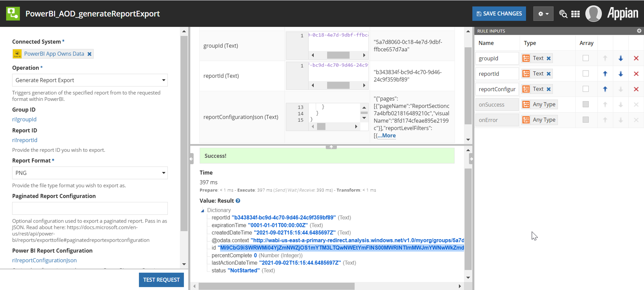Move groupId rule input down
The width and height of the screenshot is (644, 290).
pos(621,58)
